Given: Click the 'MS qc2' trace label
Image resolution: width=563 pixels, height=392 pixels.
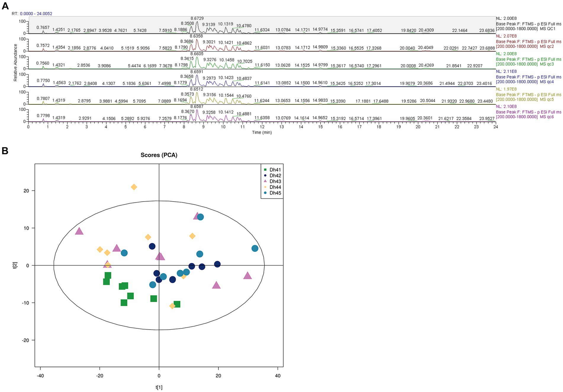Looking at the screenshot, I should click(x=546, y=46).
